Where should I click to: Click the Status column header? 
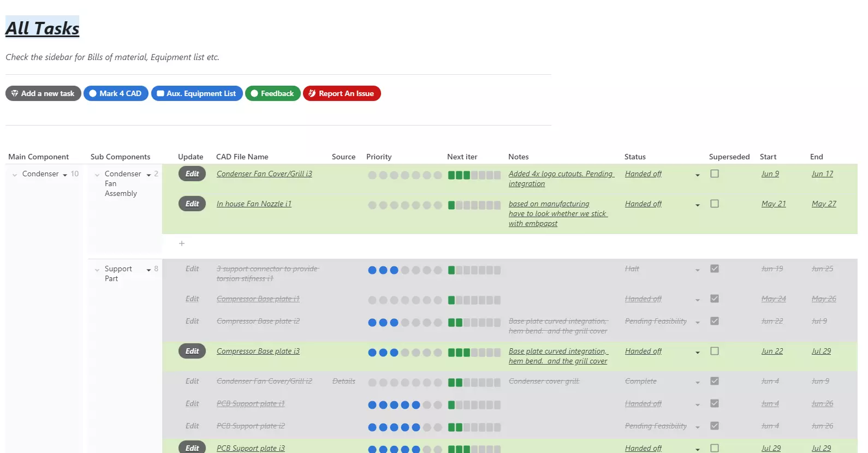tap(634, 157)
